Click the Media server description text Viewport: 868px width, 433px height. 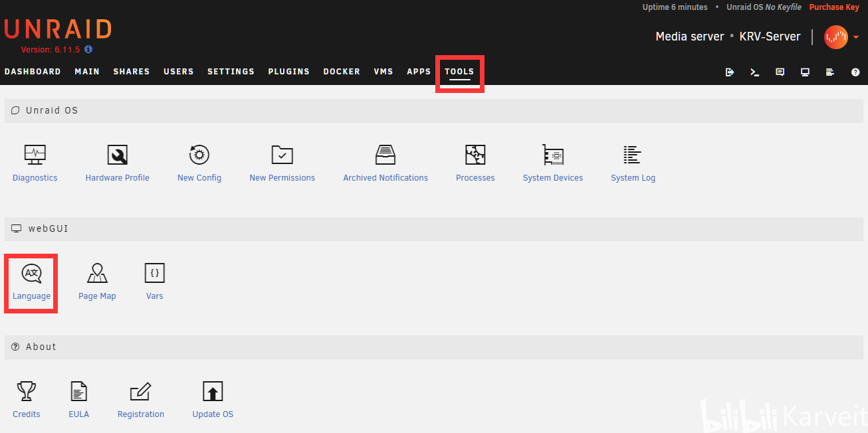point(690,37)
